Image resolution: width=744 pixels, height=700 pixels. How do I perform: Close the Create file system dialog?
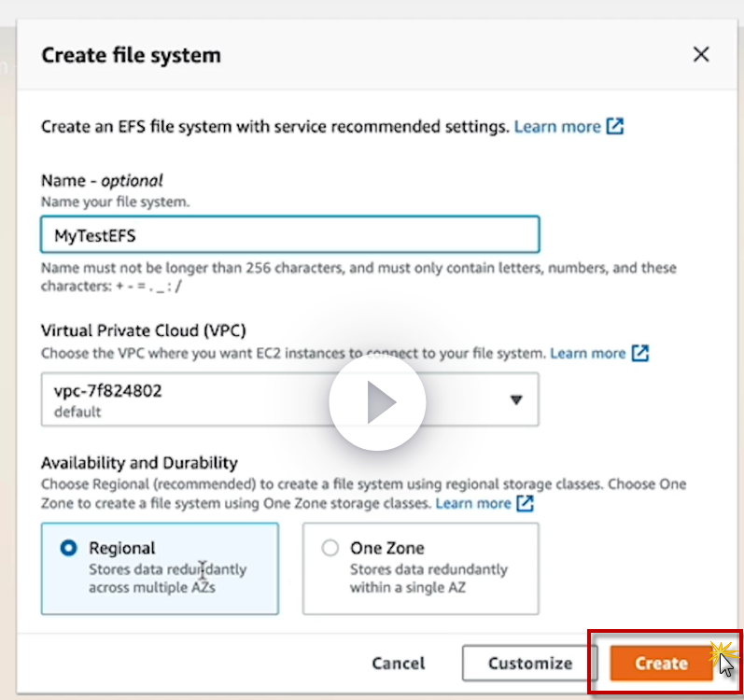tap(701, 55)
